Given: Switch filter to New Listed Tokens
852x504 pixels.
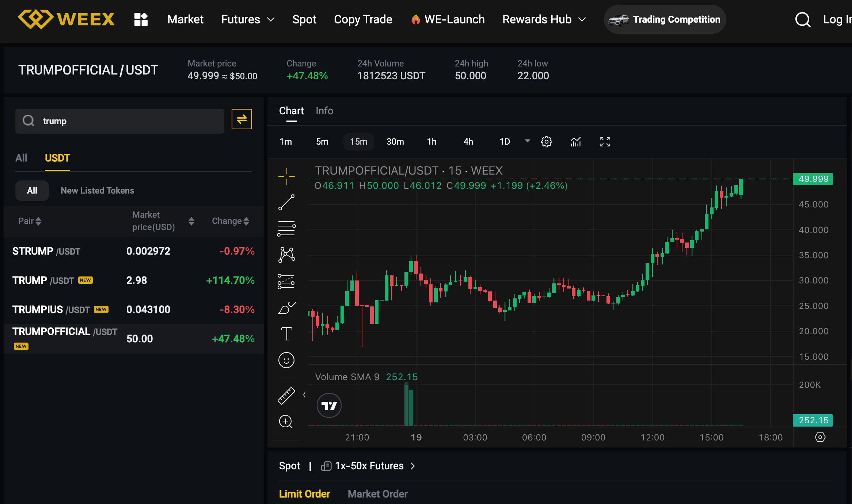Looking at the screenshot, I should (97, 190).
